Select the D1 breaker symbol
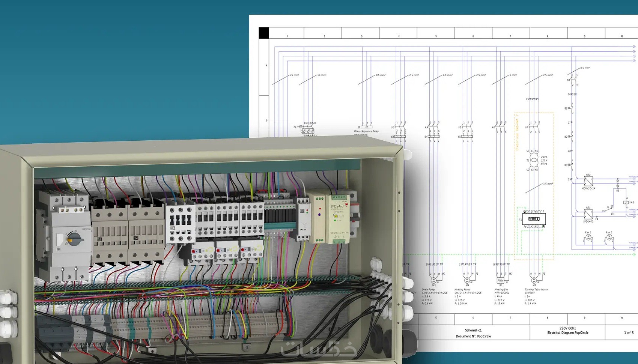The height and width of the screenshot is (364, 638). click(x=573, y=80)
